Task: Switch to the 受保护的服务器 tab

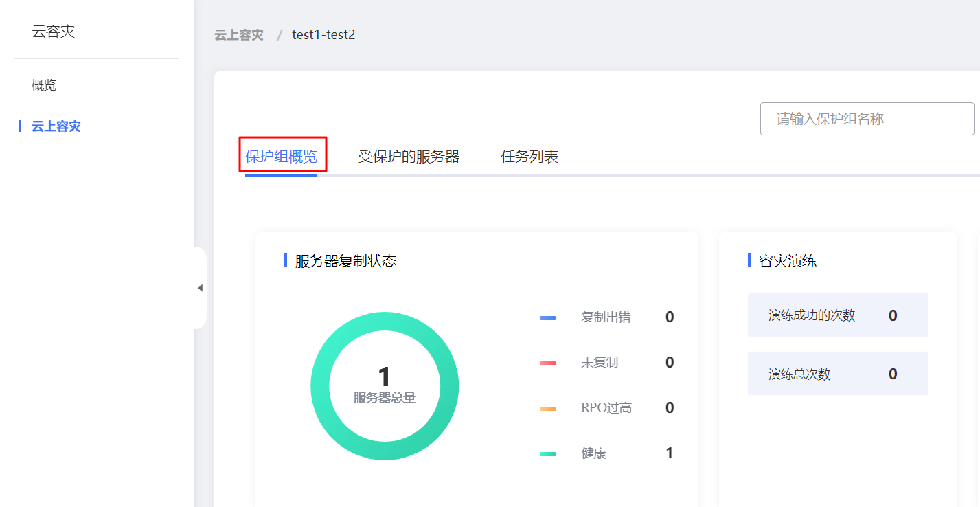Action: (x=409, y=157)
